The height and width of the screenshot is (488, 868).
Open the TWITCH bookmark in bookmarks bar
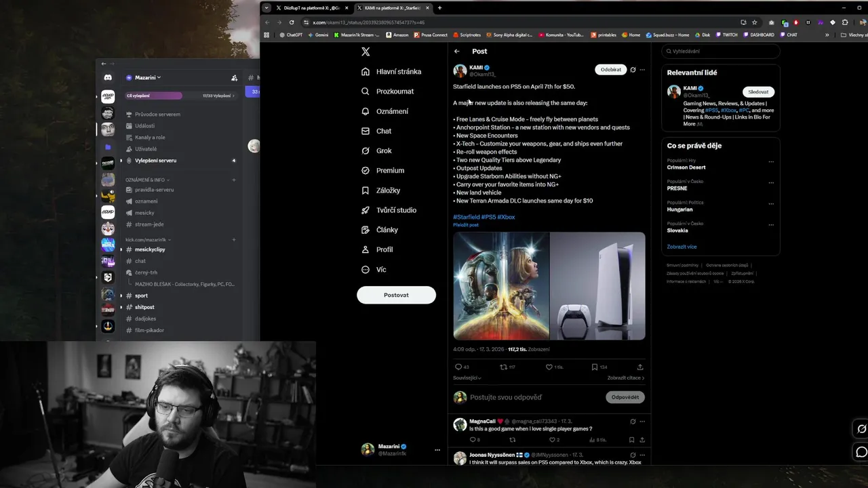pos(726,35)
